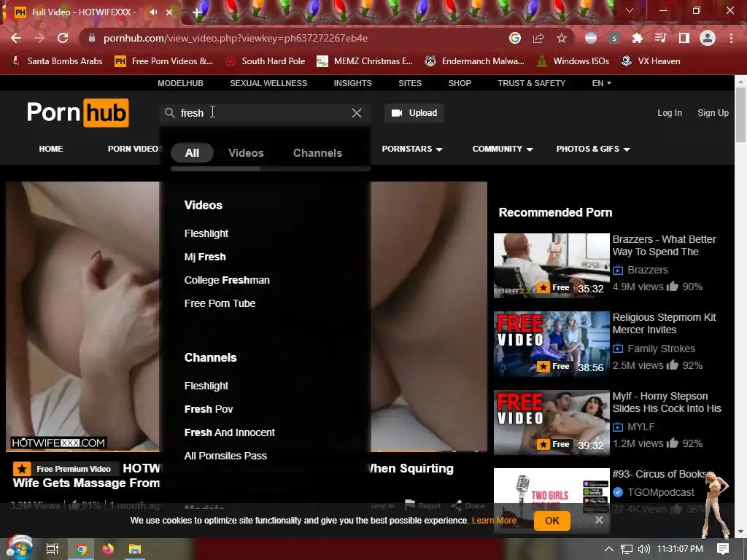Image resolution: width=747 pixels, height=560 pixels.
Task: Open the 'South Hard Pole' bookmark
Action: (266, 61)
